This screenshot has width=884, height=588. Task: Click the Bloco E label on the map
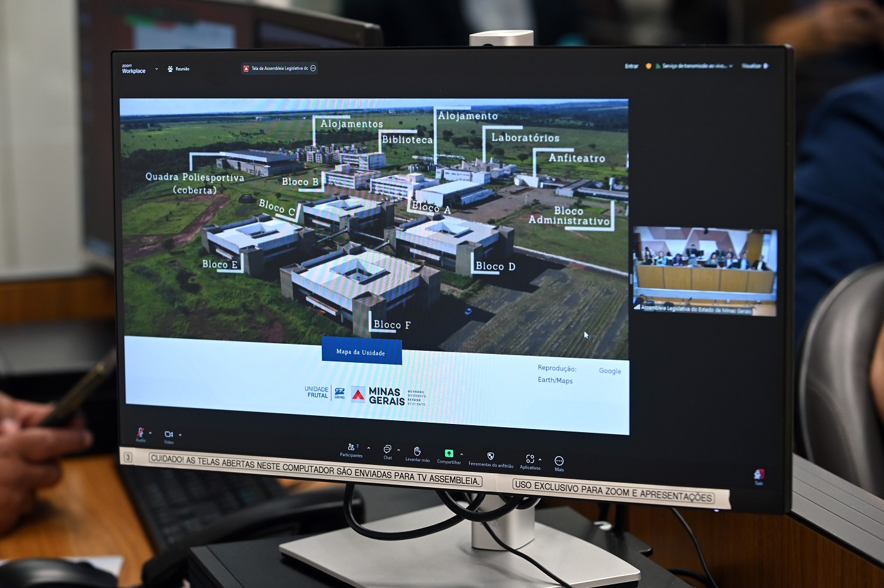[220, 264]
